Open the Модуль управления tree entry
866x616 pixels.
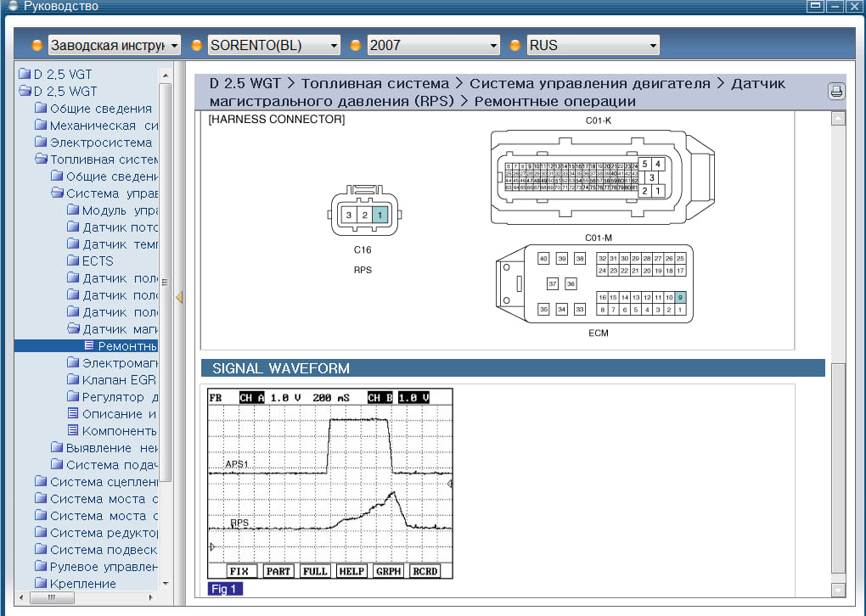point(121,210)
